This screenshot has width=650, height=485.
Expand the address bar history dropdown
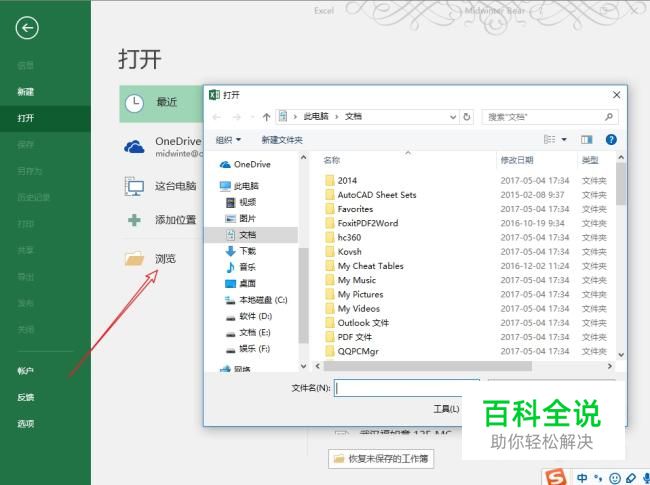(453, 117)
